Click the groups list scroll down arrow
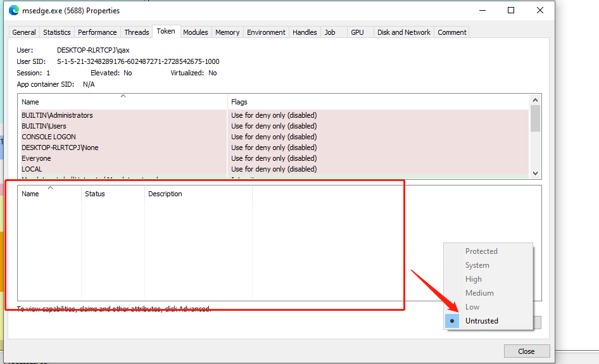Viewport: 599px width, 364px height. (x=535, y=173)
